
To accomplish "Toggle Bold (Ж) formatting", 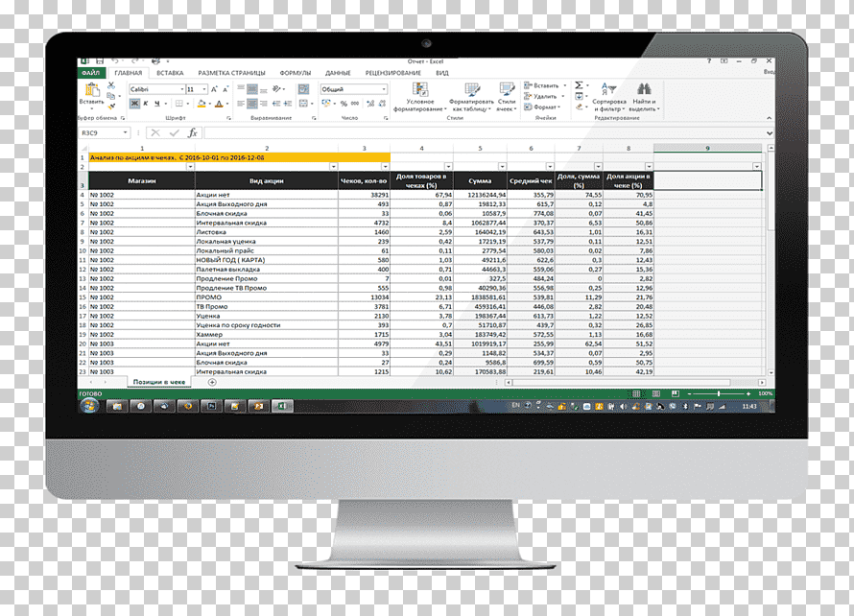I will 134,104.
